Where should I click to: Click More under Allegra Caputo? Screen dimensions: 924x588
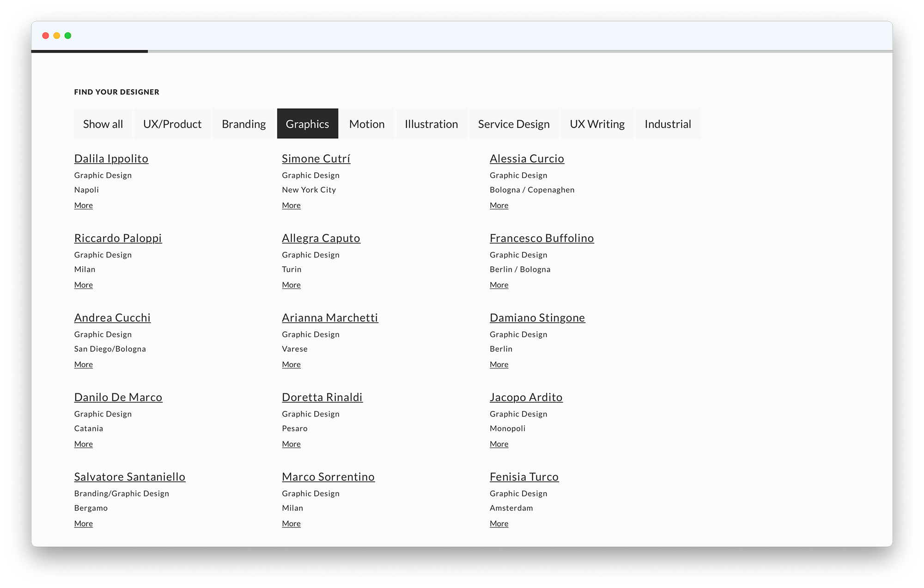tap(292, 285)
